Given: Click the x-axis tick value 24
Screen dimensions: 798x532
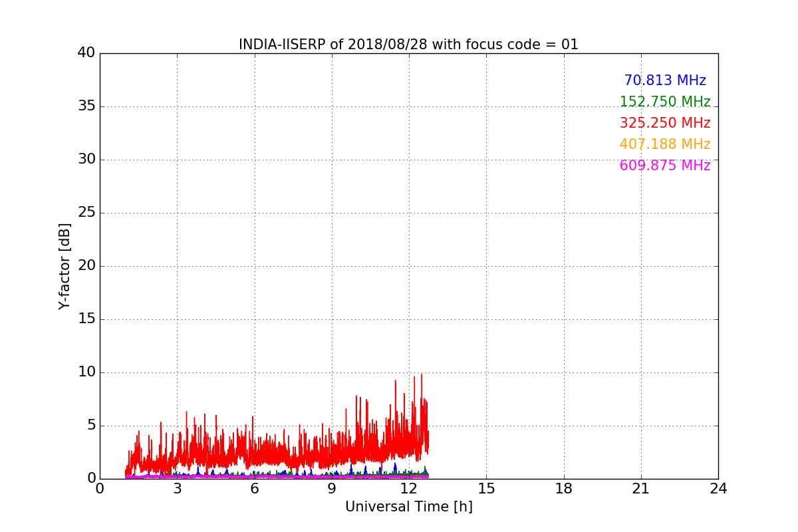Looking at the screenshot, I should point(718,489).
